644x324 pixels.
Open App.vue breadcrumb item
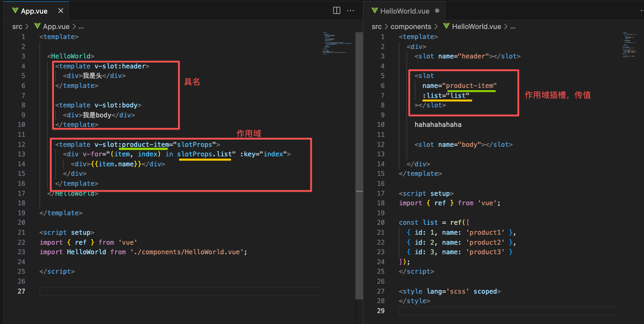(x=56, y=27)
